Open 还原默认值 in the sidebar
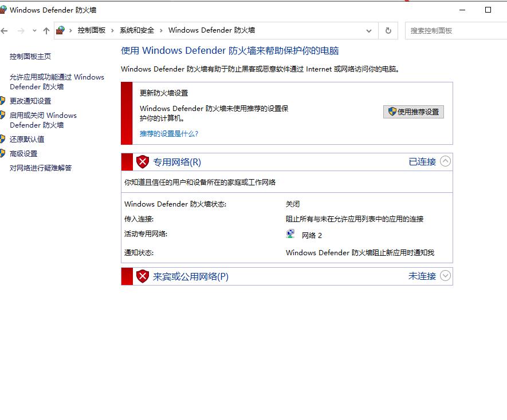Viewport: 507px width, 420px height. tap(27, 139)
